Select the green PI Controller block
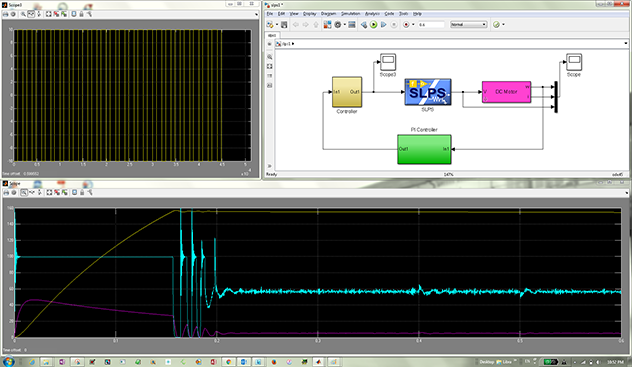The image size is (632, 367). pyautogui.click(x=424, y=149)
